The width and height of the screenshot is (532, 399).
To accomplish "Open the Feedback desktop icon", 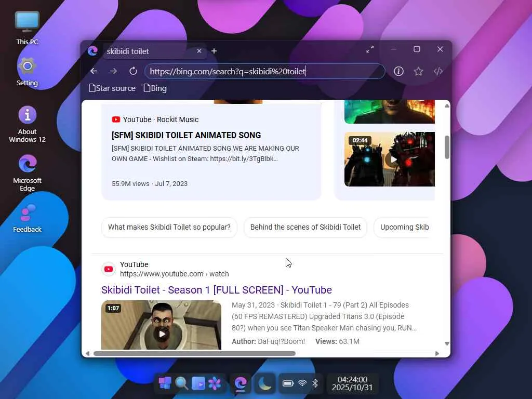I will pos(27,218).
